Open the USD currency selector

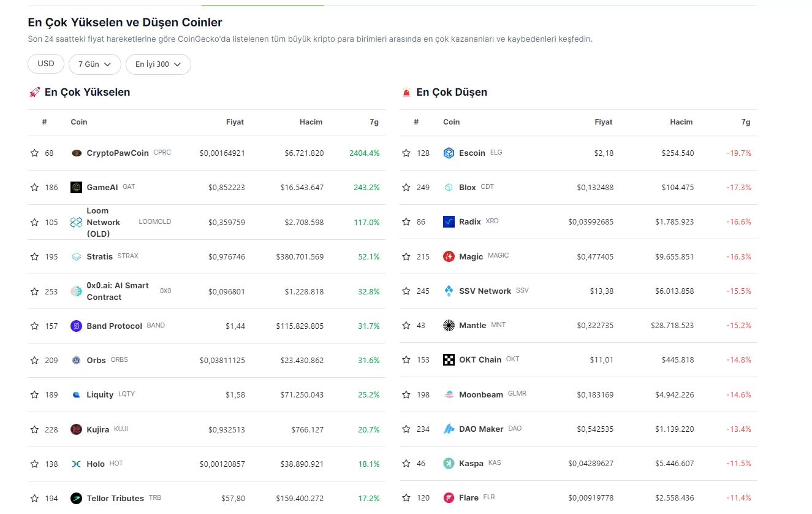tap(46, 64)
